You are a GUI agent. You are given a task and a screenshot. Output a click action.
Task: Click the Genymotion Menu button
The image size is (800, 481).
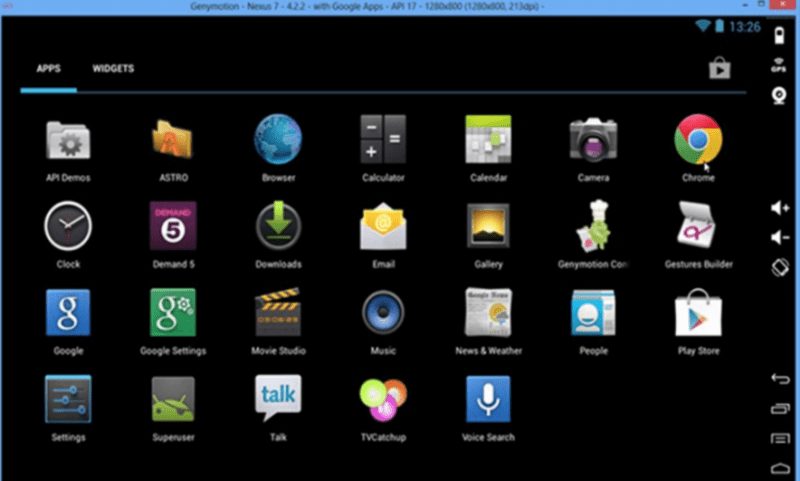pyautogui.click(x=780, y=438)
